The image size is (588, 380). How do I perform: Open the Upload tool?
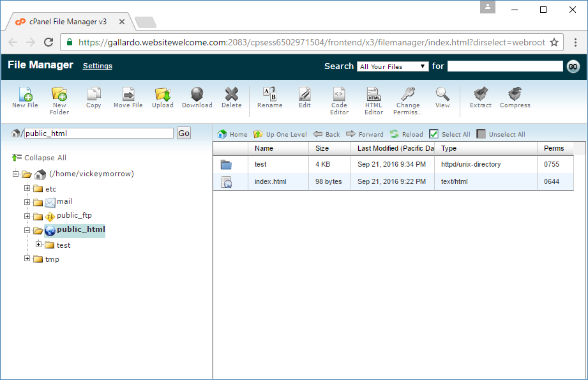163,94
